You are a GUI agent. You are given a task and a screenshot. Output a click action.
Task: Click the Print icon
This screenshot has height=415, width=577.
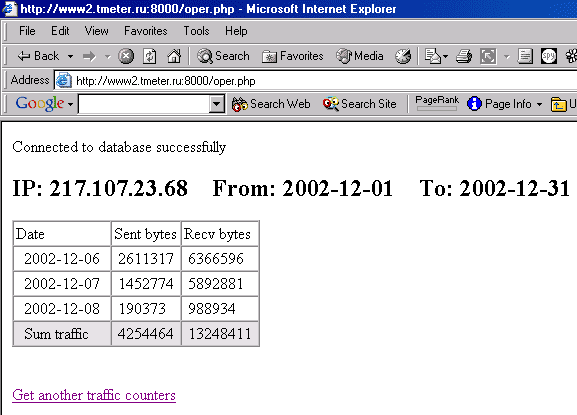click(464, 56)
